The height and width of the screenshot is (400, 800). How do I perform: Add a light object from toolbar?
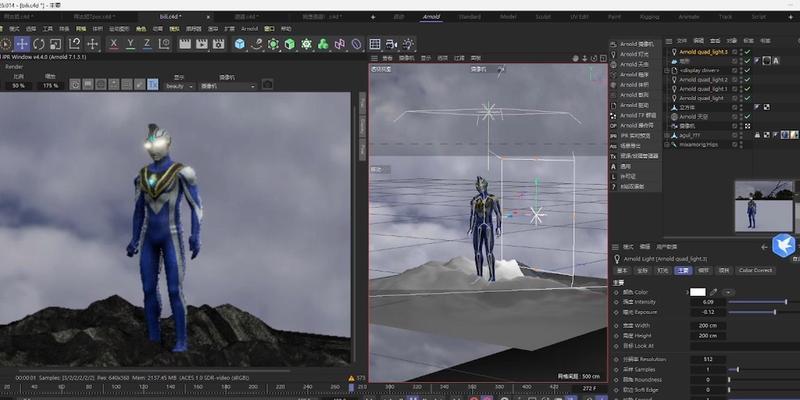(408, 44)
